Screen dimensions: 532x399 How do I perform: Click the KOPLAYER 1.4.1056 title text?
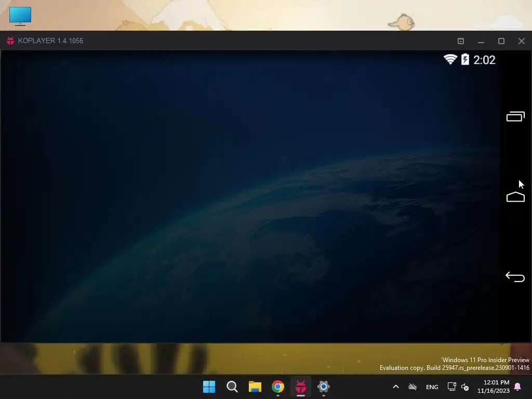[x=50, y=41]
